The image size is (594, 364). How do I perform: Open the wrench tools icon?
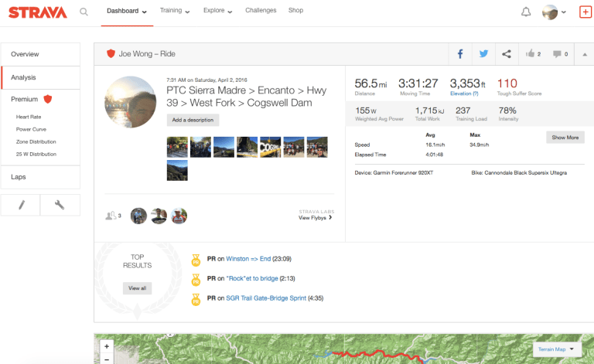point(60,205)
